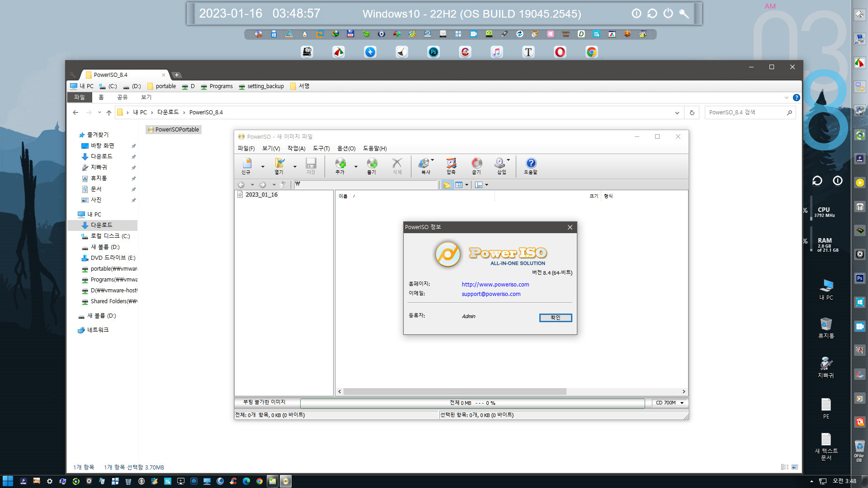
Task: Switch Explorer to large icons layout
Action: [x=795, y=467]
